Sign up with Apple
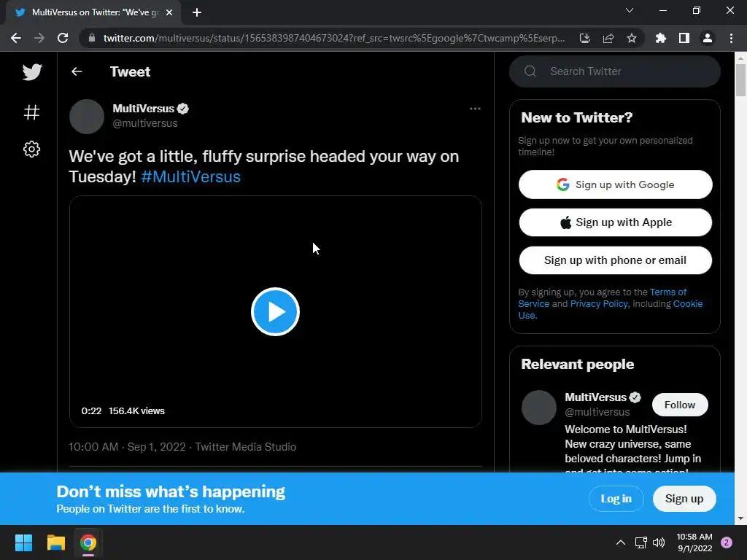The height and width of the screenshot is (560, 747). pos(616,222)
